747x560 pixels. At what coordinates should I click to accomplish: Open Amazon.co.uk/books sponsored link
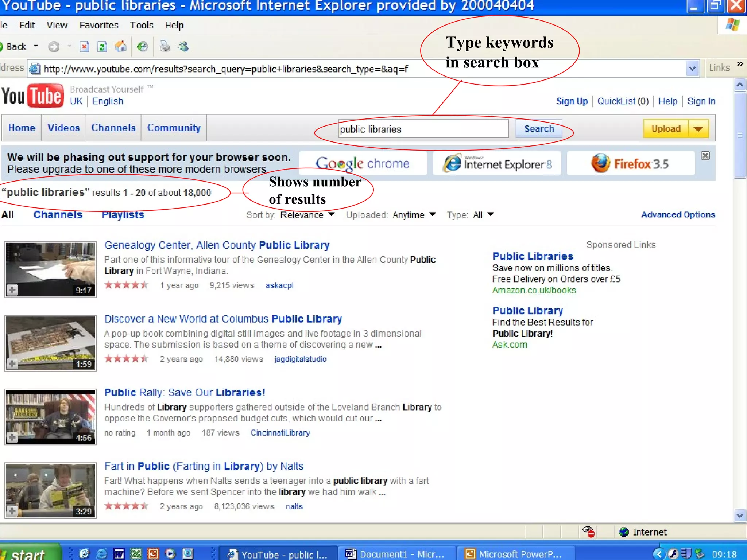[x=534, y=290]
